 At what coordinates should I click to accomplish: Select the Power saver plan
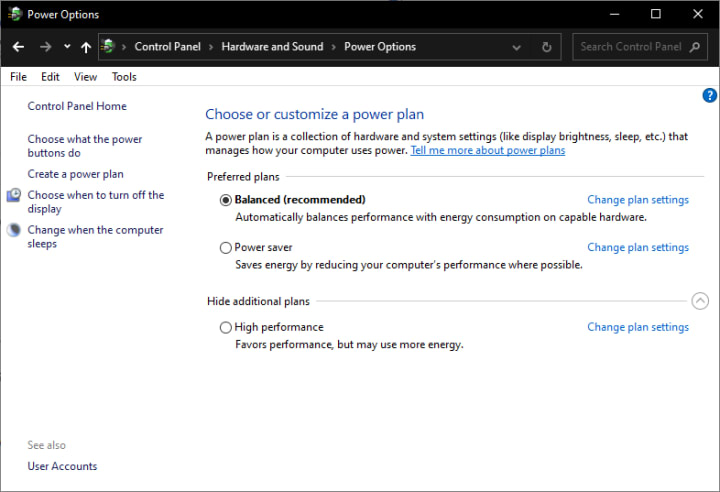pos(225,248)
